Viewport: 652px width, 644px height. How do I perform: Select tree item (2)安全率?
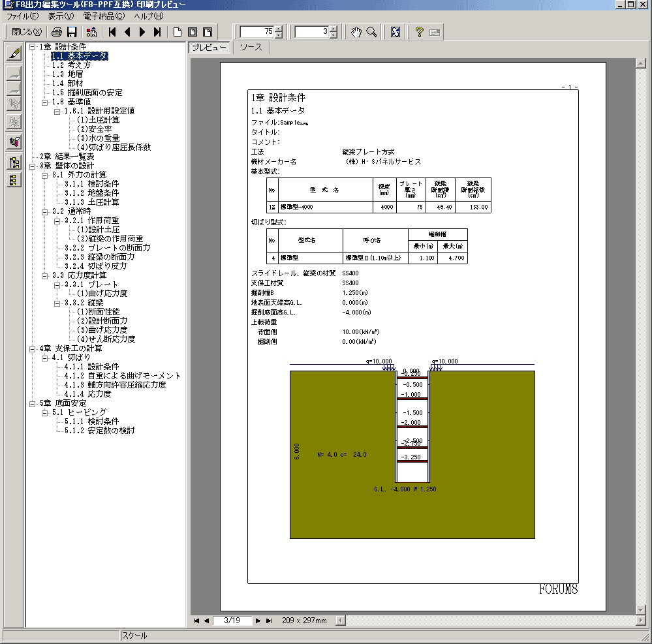click(95, 129)
